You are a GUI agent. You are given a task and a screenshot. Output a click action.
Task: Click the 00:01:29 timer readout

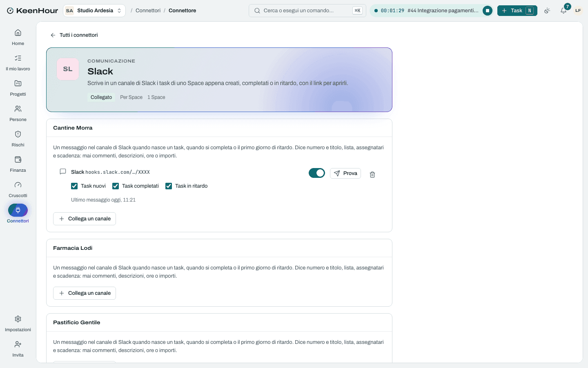(392, 11)
